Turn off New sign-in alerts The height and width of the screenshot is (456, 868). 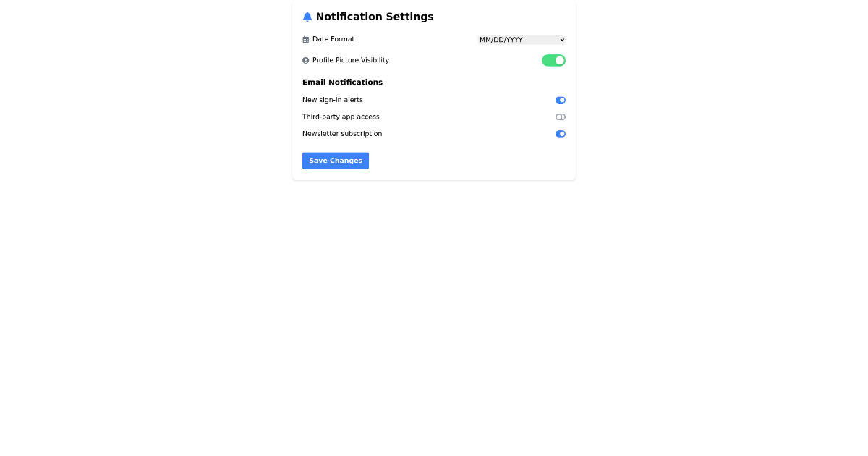click(x=561, y=100)
